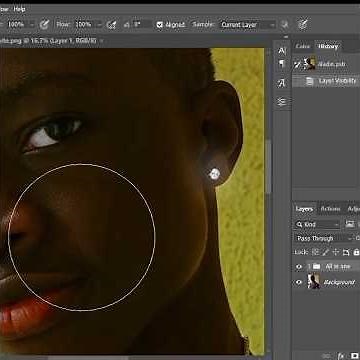This screenshot has width=360, height=360.
Task: Lock image pixels brush icon
Action: (x=326, y=252)
